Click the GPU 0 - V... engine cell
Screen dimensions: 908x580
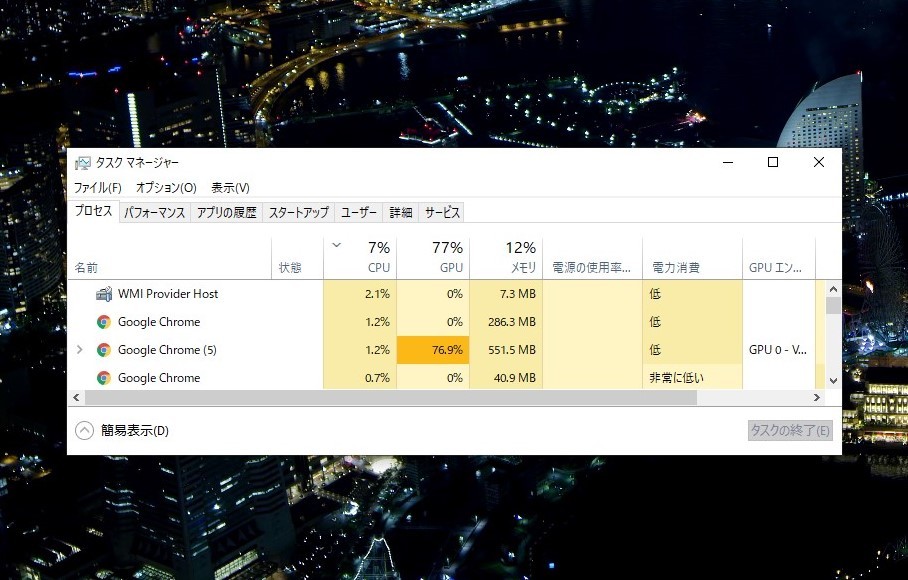tap(779, 350)
